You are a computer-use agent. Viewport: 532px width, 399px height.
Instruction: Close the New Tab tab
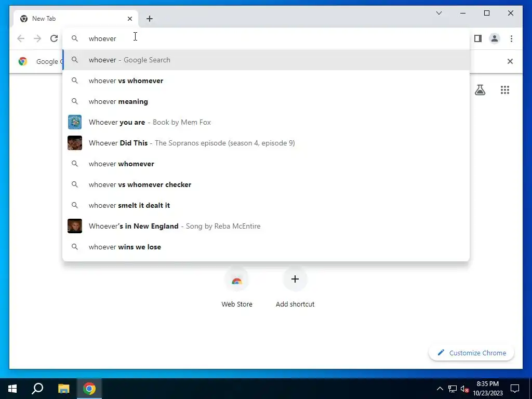point(129,19)
